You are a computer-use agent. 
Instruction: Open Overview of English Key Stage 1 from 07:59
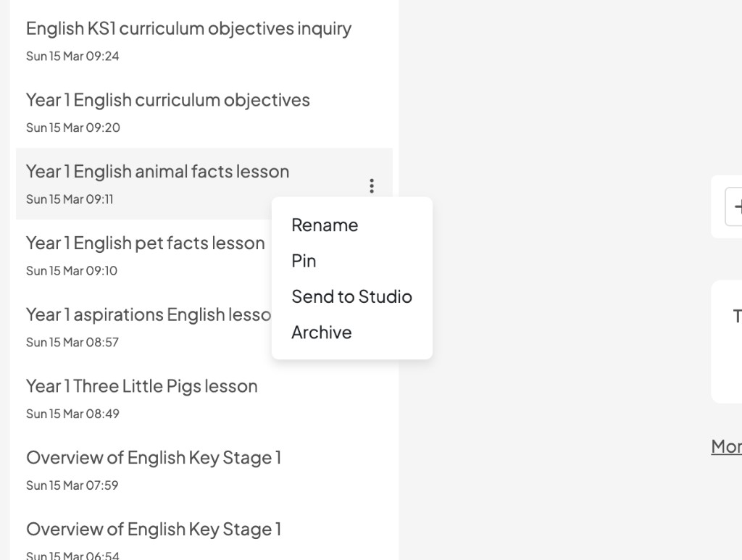[154, 458]
